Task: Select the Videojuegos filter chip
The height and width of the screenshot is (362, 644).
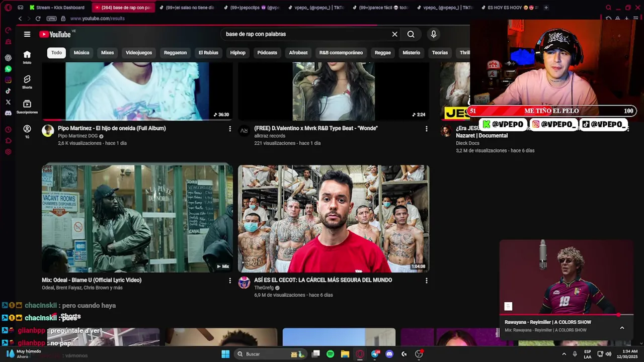Action: [139, 53]
